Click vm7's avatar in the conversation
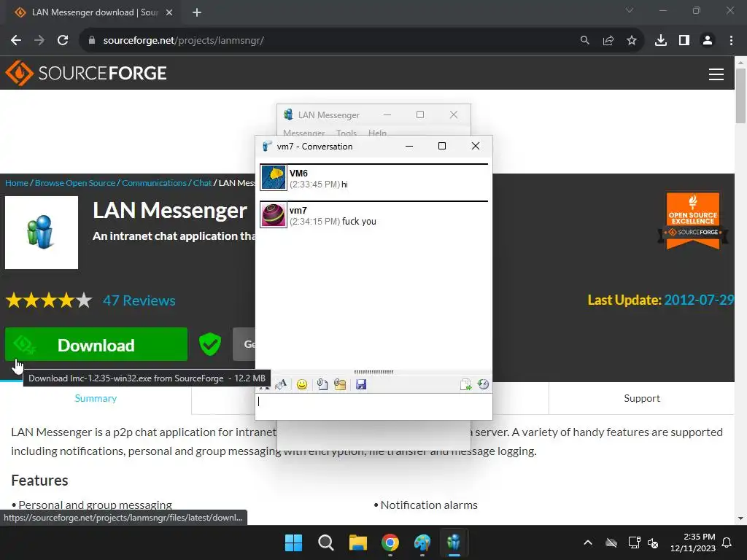 (x=274, y=215)
